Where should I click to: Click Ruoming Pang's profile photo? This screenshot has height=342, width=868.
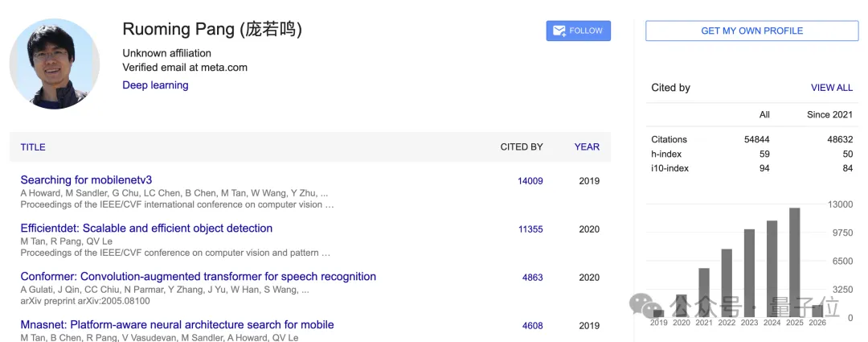(x=55, y=64)
